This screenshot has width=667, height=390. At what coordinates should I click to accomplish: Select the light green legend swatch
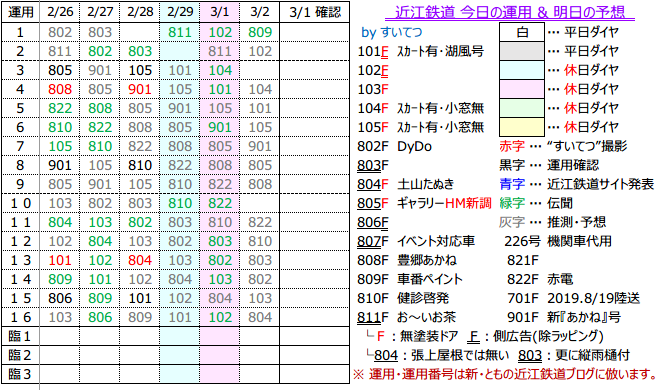pos(522,108)
